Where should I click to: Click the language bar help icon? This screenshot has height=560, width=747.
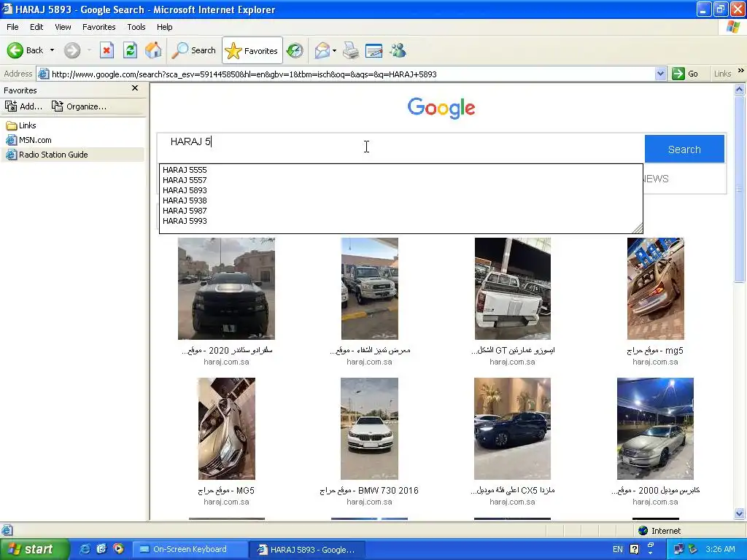tap(634, 549)
